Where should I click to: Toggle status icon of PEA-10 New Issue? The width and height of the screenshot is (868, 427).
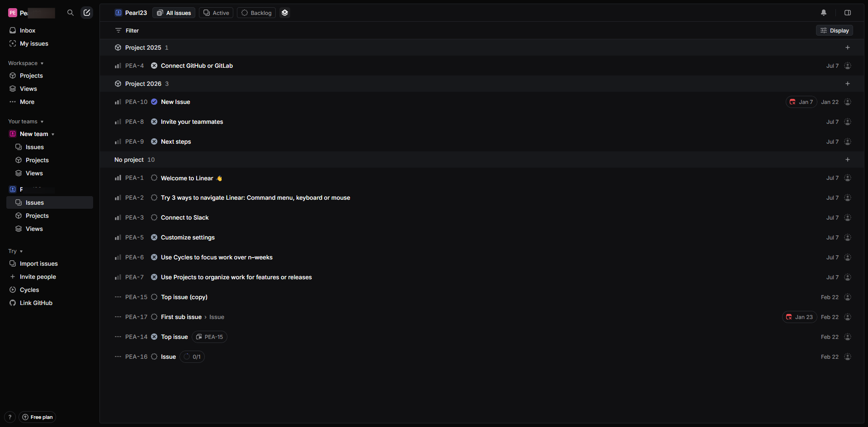(x=154, y=102)
